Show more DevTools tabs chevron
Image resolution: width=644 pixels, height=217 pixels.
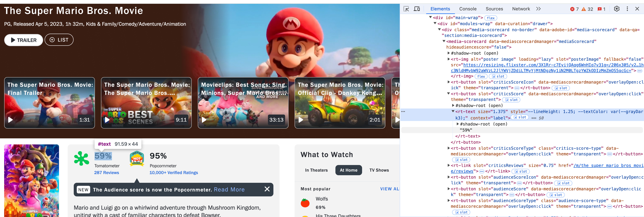tap(538, 9)
